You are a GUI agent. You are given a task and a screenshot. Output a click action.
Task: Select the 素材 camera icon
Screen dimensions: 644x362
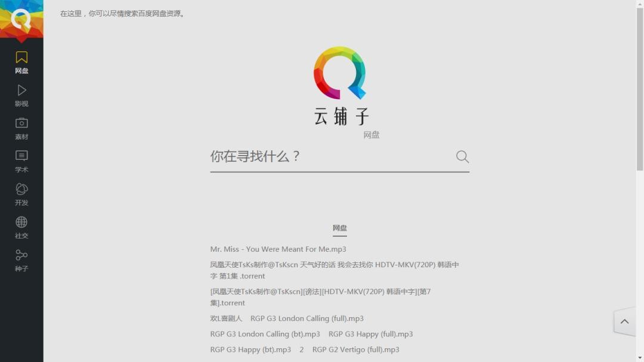tap(21, 123)
